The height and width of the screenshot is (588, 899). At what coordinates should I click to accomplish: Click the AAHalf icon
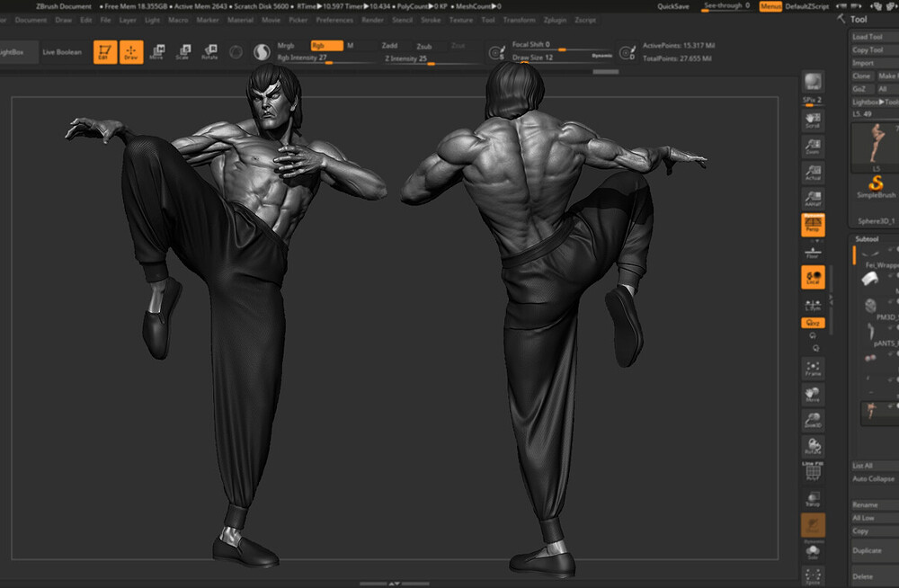pos(813,199)
